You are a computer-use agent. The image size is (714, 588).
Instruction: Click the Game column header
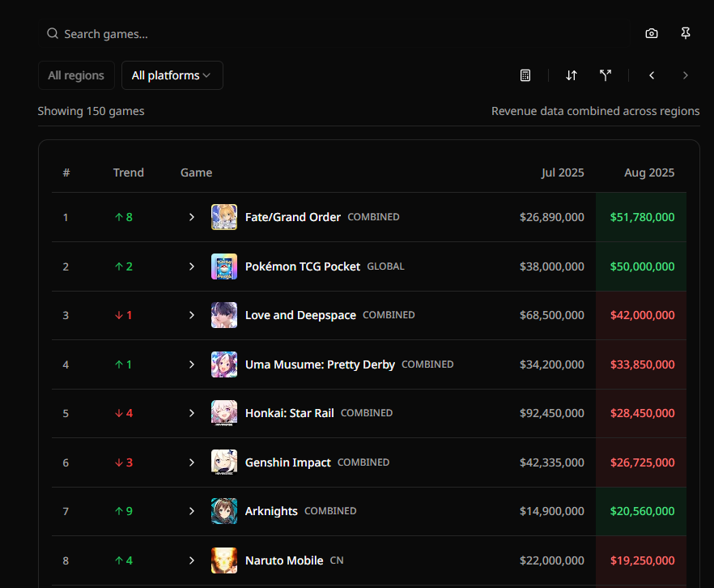[x=196, y=173]
